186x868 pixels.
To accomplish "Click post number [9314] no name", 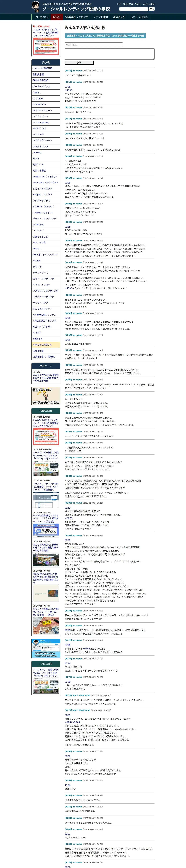I will point(73,71).
